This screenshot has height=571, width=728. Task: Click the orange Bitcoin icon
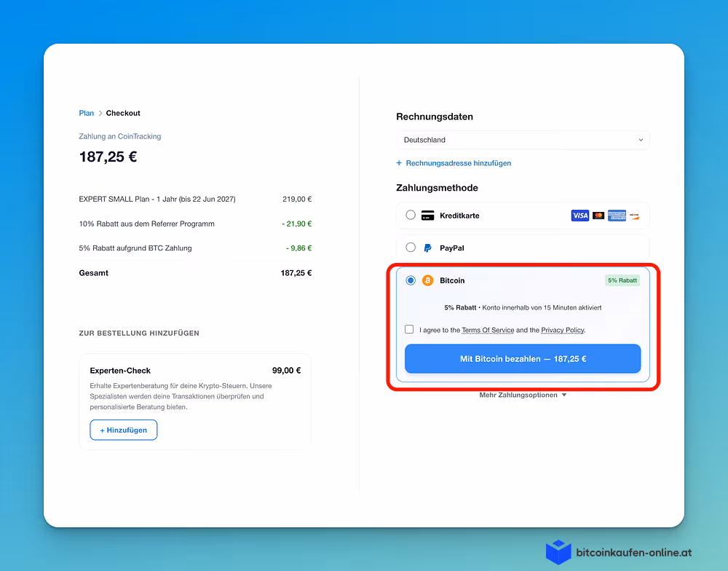427,280
